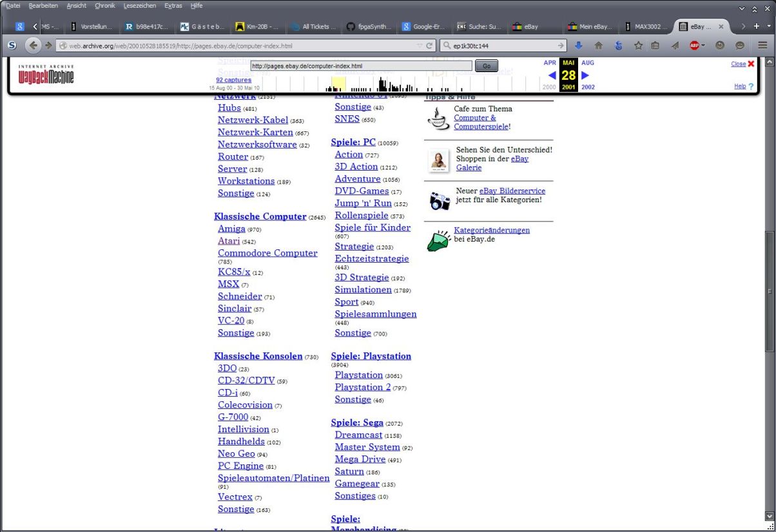Open the Extras menu

[173, 6]
